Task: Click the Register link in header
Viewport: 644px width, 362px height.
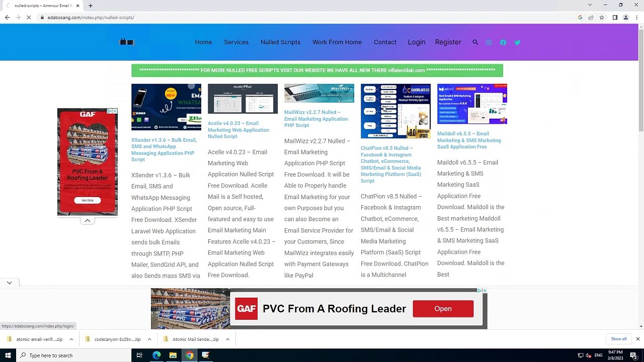Action: click(448, 42)
